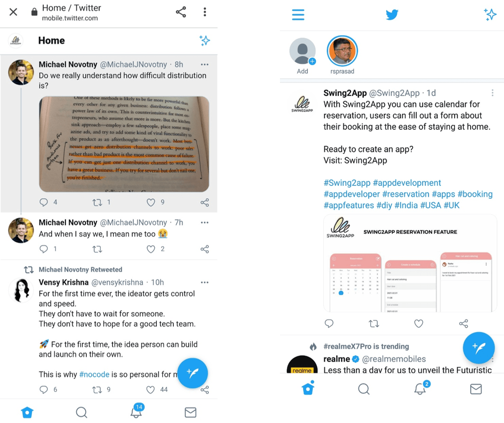
Task: Go to Home tab in right bottom bar
Action: click(308, 388)
